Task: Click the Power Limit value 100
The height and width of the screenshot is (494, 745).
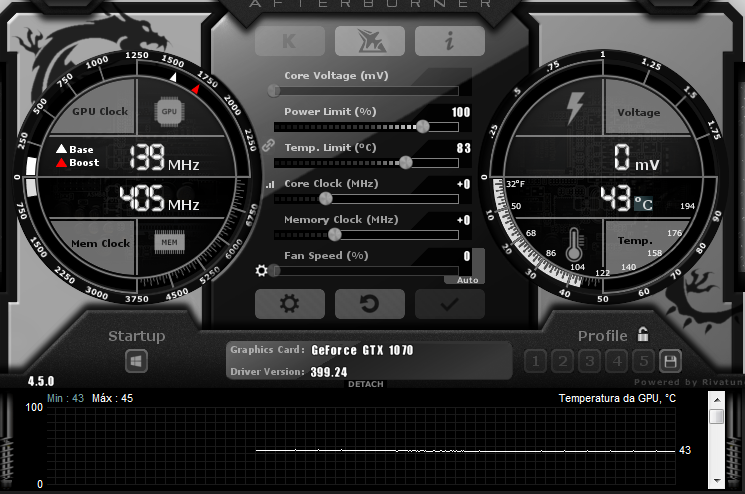Action: click(x=460, y=112)
